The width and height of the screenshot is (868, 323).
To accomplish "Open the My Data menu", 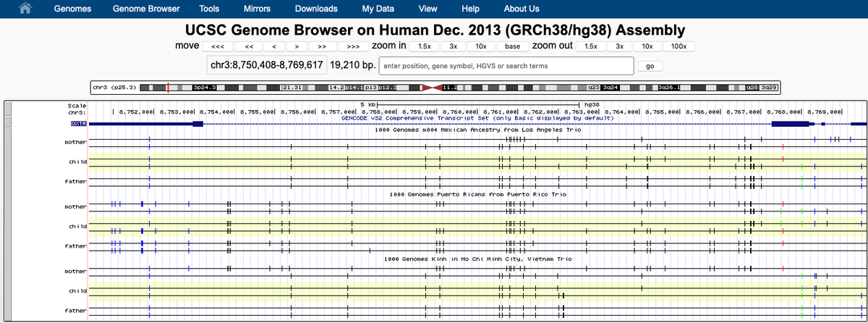I will pos(378,9).
